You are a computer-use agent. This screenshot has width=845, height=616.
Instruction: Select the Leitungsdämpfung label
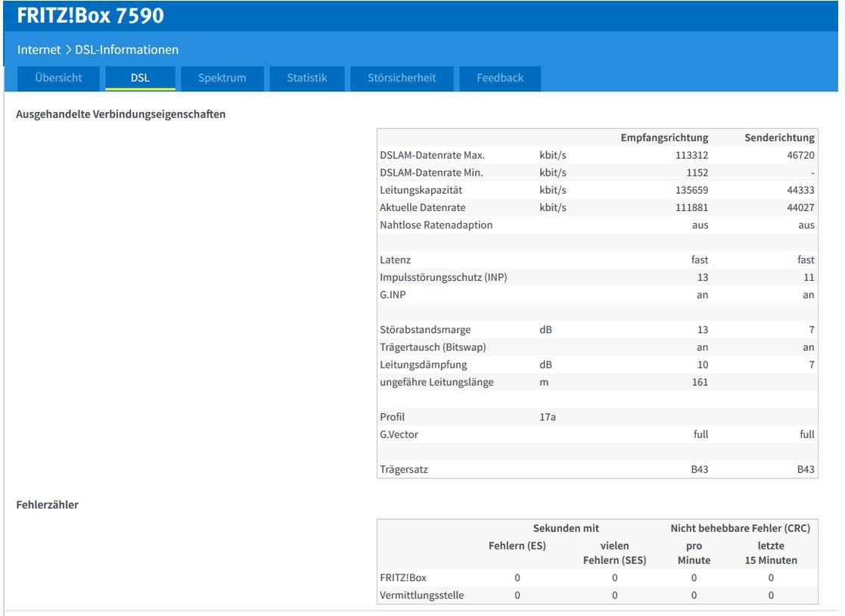[423, 365]
